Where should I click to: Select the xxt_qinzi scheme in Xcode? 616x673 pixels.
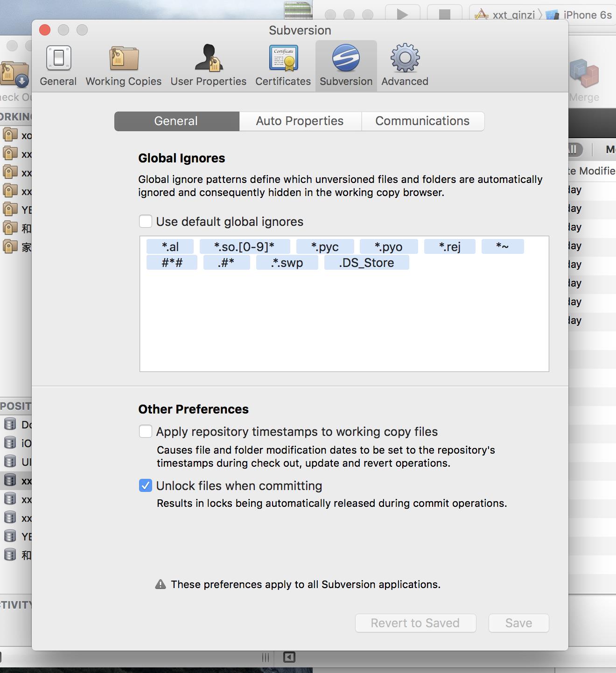[x=505, y=15]
